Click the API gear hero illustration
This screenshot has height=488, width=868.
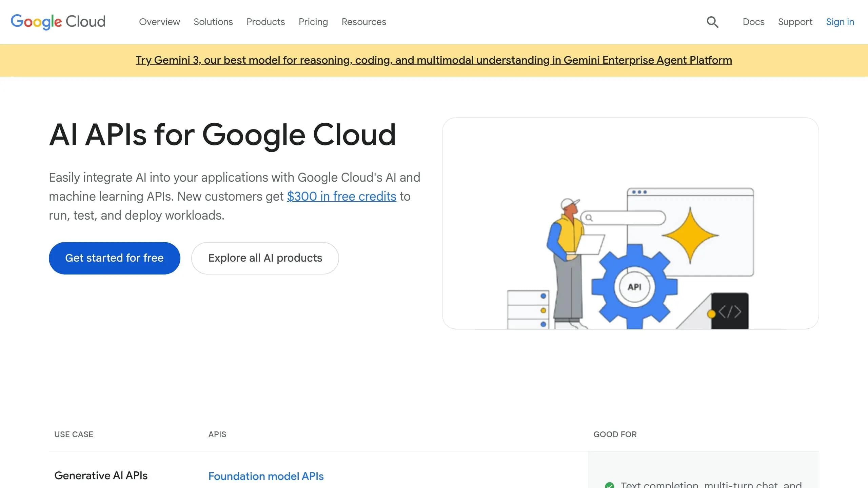(630, 223)
